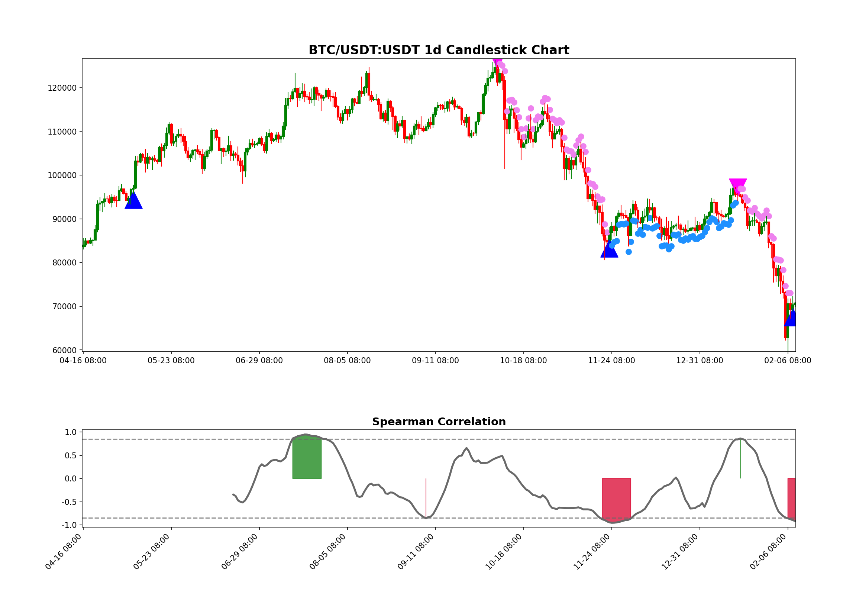
Task: Click the blue up-triangle marker near 11-24
Action: (609, 252)
